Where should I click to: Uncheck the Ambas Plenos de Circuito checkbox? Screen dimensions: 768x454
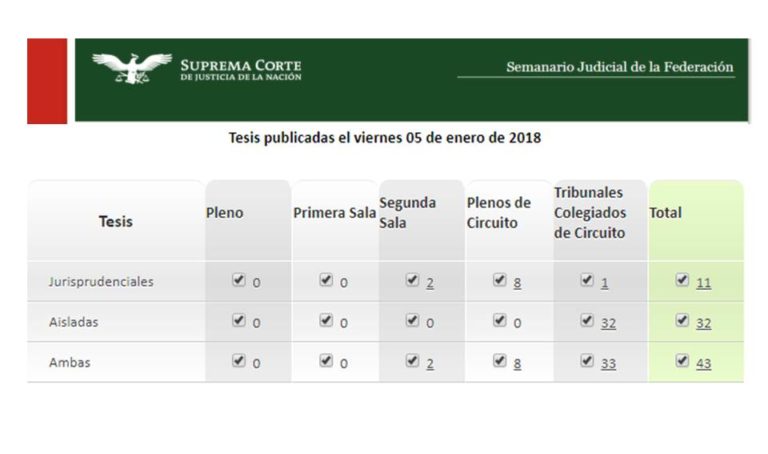point(500,361)
